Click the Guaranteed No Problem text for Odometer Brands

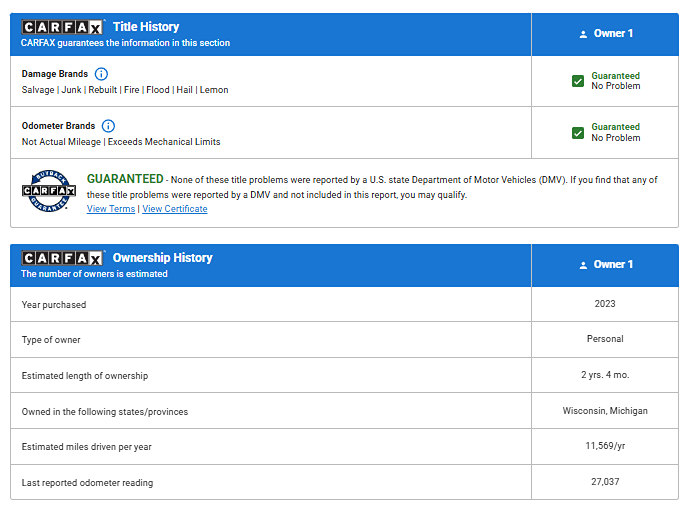(x=615, y=133)
